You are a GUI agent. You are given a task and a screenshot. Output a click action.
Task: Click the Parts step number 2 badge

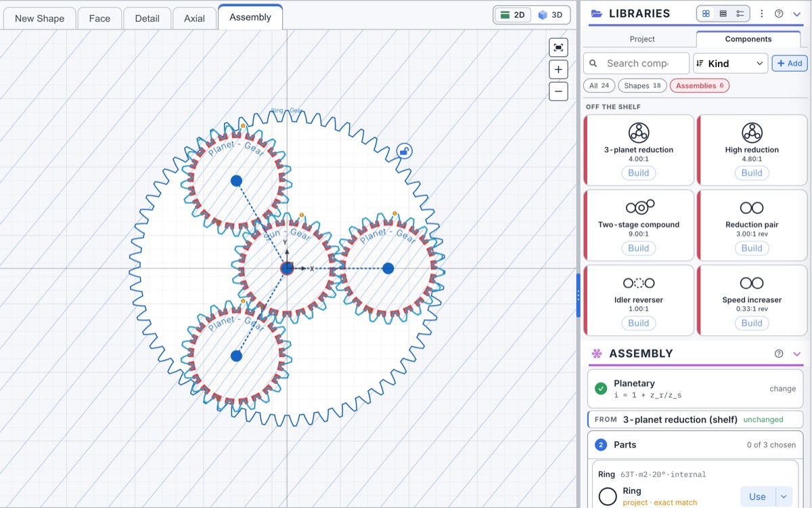[x=601, y=445]
